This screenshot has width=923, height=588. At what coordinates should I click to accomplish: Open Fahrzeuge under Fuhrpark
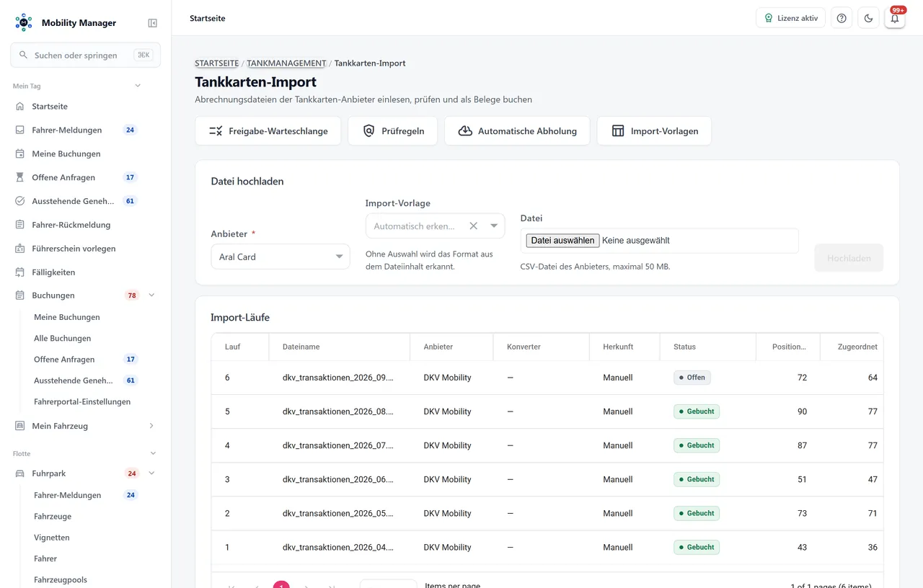53,517
